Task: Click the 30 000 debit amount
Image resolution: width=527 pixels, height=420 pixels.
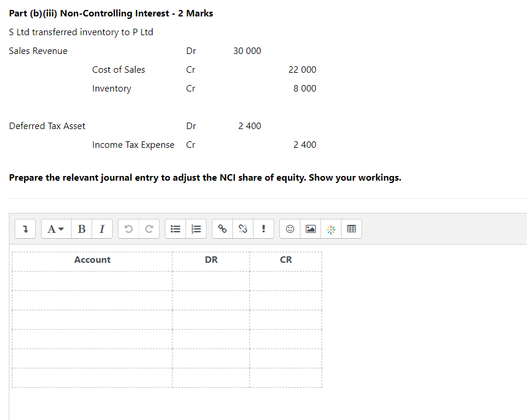Action: [247, 51]
